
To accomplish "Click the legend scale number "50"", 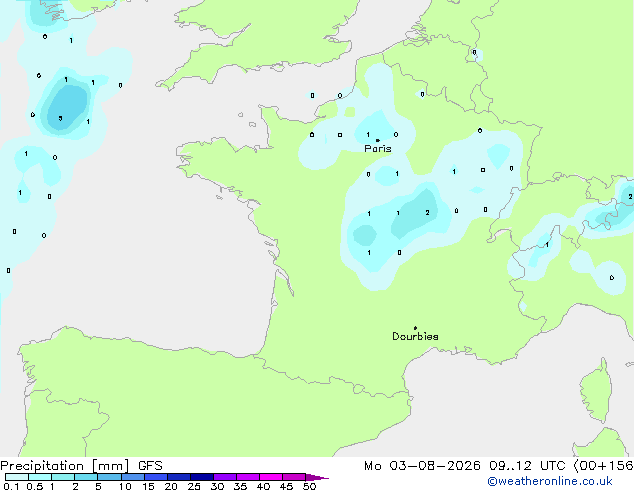I will pyautogui.click(x=309, y=486).
